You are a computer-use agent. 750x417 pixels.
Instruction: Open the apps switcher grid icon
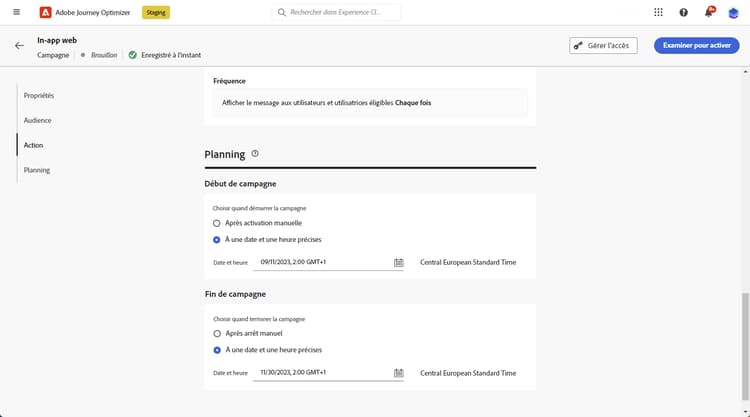pos(658,12)
